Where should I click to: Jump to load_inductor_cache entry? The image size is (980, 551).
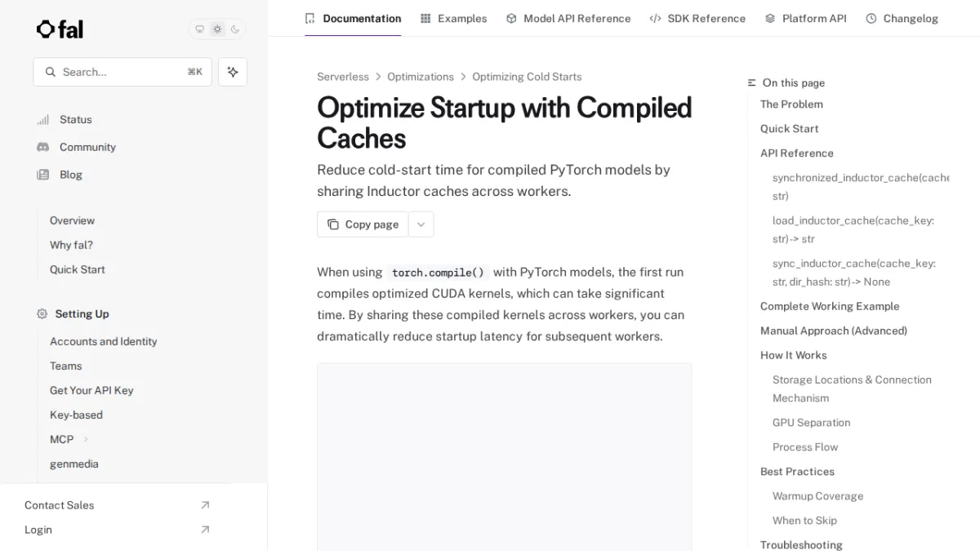pyautogui.click(x=853, y=229)
